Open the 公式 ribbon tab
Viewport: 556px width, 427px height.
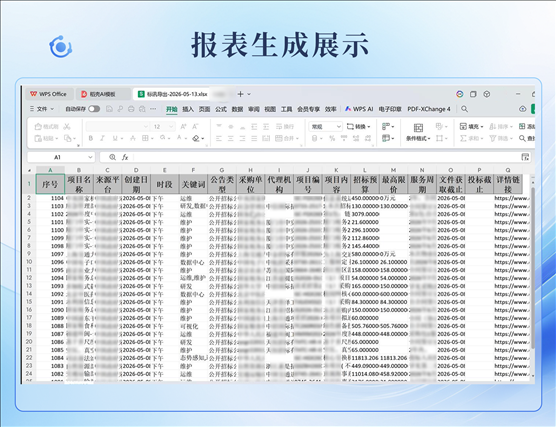point(221,109)
